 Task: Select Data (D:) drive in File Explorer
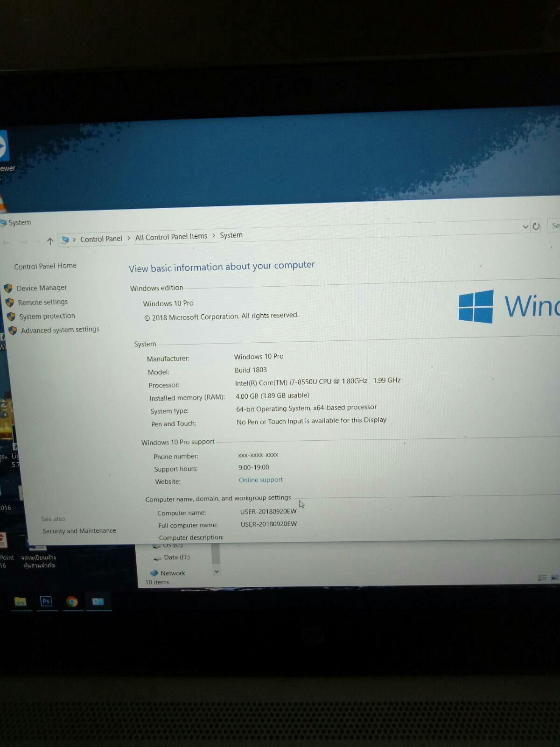click(177, 557)
